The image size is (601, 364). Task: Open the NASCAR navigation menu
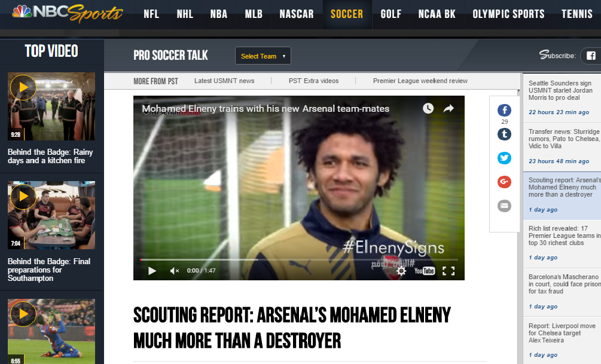pyautogui.click(x=296, y=14)
